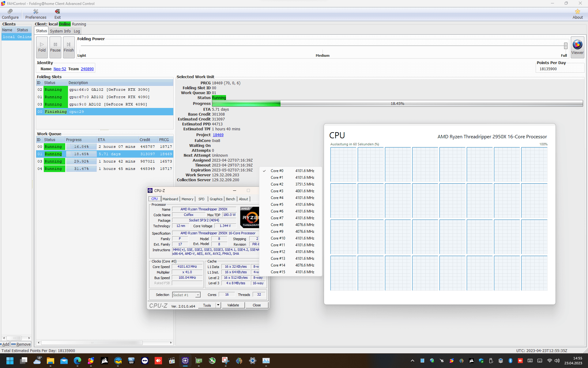Open team 240890 link
Viewport: 588px width, 368px height.
(87, 69)
